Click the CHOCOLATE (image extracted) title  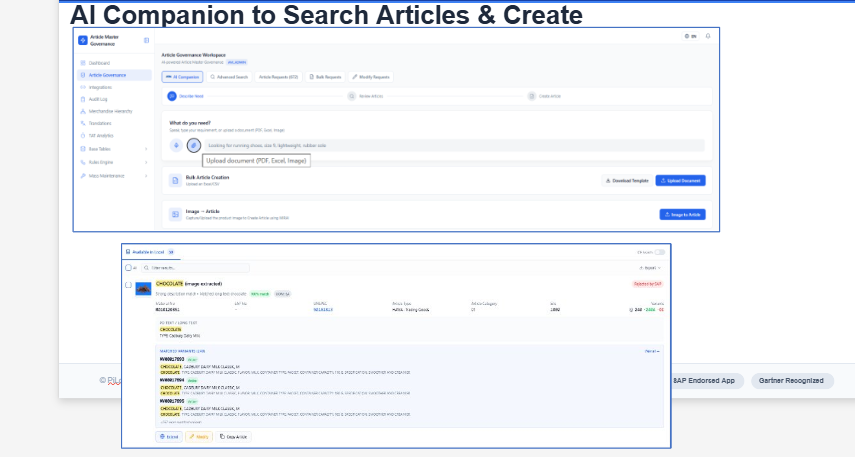(189, 284)
